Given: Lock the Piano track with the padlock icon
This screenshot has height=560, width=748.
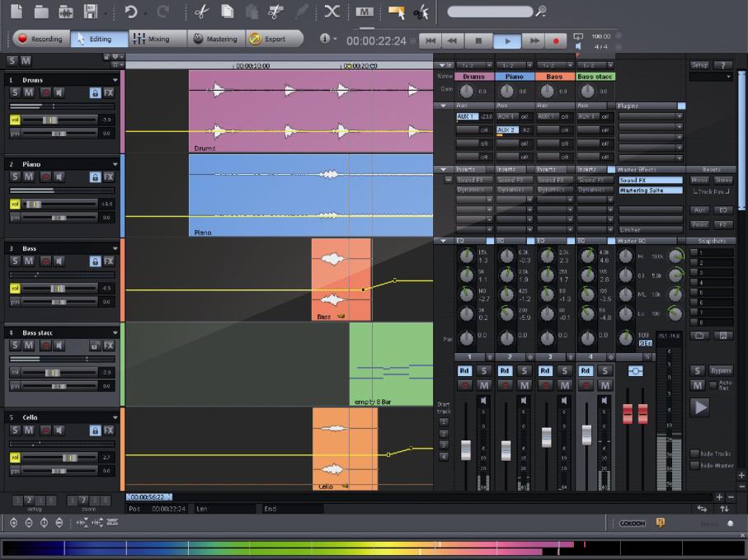Looking at the screenshot, I should click(x=96, y=176).
